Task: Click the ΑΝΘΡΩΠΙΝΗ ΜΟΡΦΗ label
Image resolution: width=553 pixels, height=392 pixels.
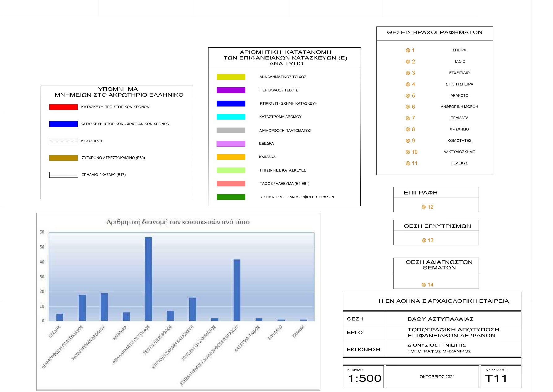Action: pyautogui.click(x=459, y=107)
